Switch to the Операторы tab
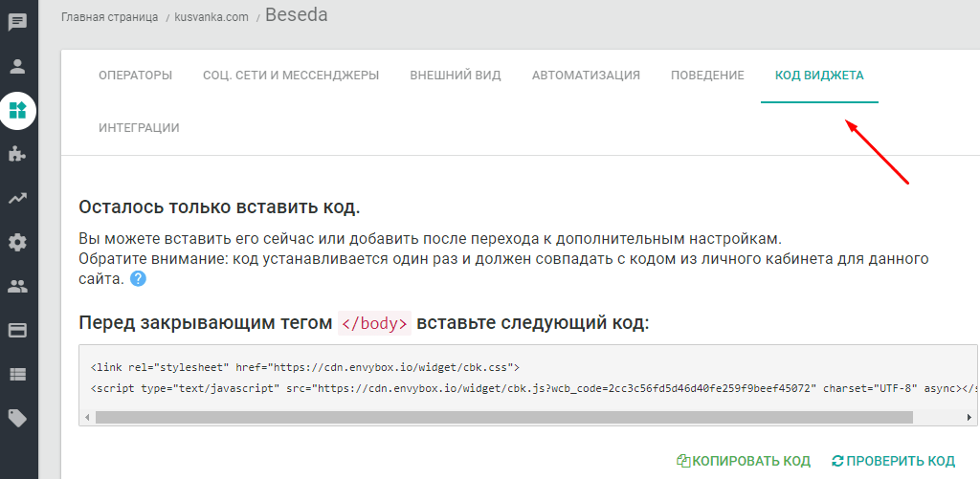The image size is (980, 479). pos(135,76)
